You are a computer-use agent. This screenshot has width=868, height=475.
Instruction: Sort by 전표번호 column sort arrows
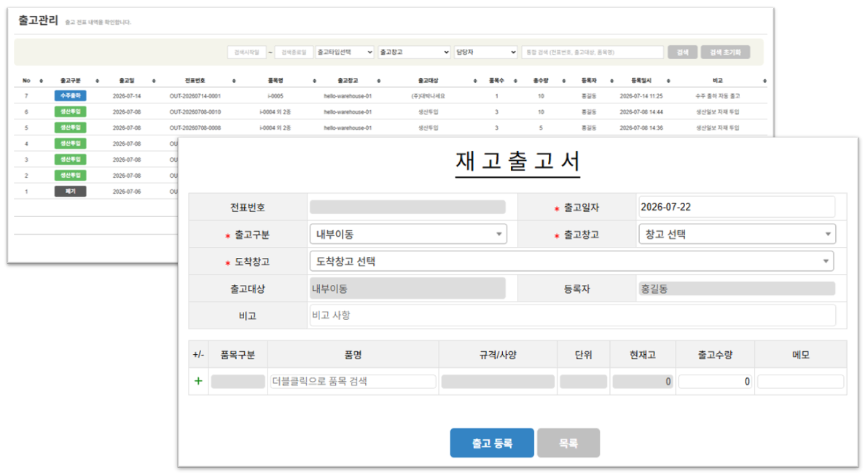click(x=234, y=81)
